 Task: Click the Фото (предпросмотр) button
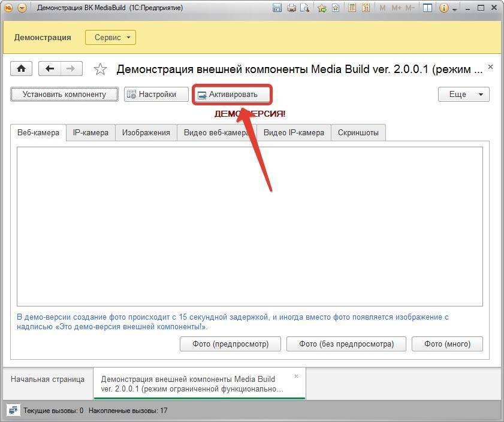click(x=230, y=344)
